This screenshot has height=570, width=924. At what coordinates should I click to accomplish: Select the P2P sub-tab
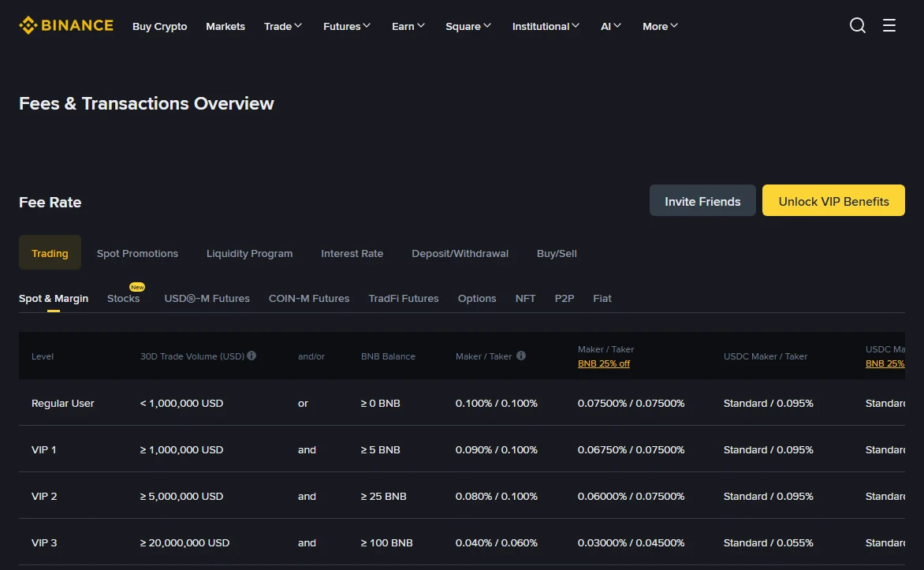click(x=564, y=298)
